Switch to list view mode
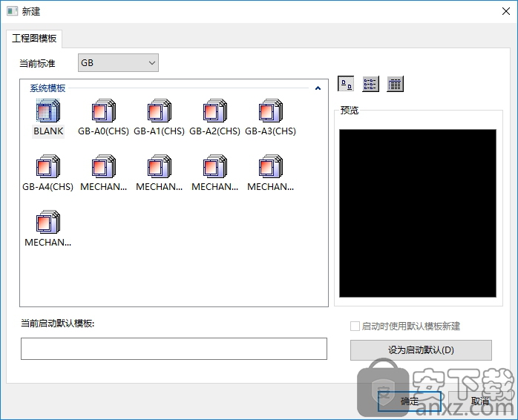 pos(370,84)
